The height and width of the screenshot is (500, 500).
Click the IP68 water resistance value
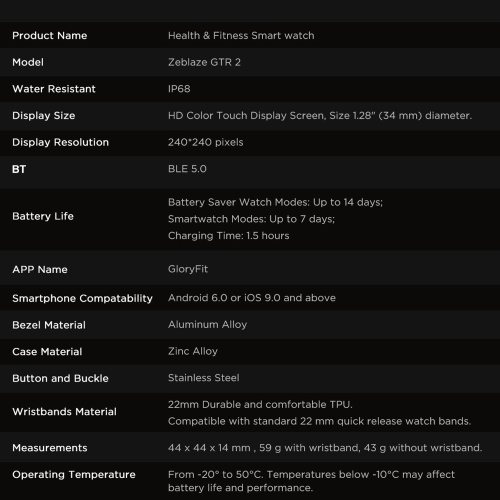(179, 89)
